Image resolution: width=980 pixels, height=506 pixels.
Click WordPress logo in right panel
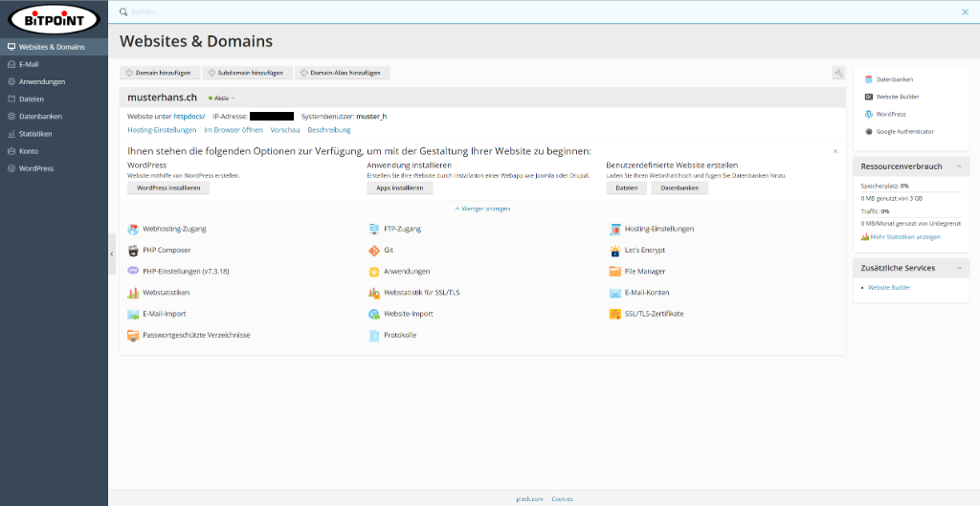pos(868,115)
